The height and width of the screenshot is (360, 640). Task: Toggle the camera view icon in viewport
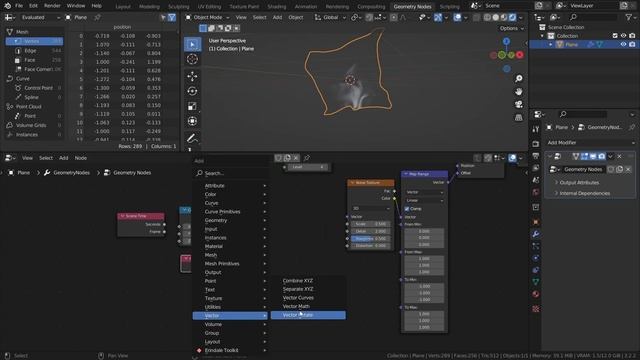tap(518, 104)
